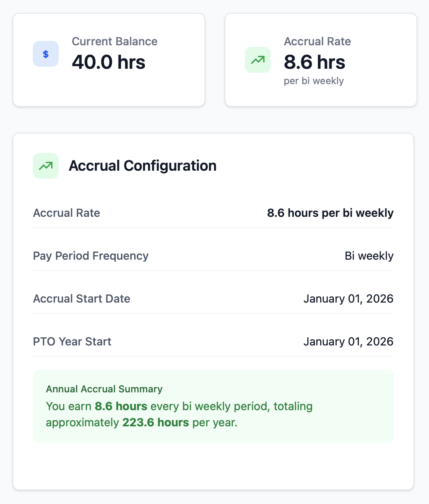Select the Bi weekly frequency value
Image resolution: width=429 pixels, height=504 pixels.
coord(369,256)
